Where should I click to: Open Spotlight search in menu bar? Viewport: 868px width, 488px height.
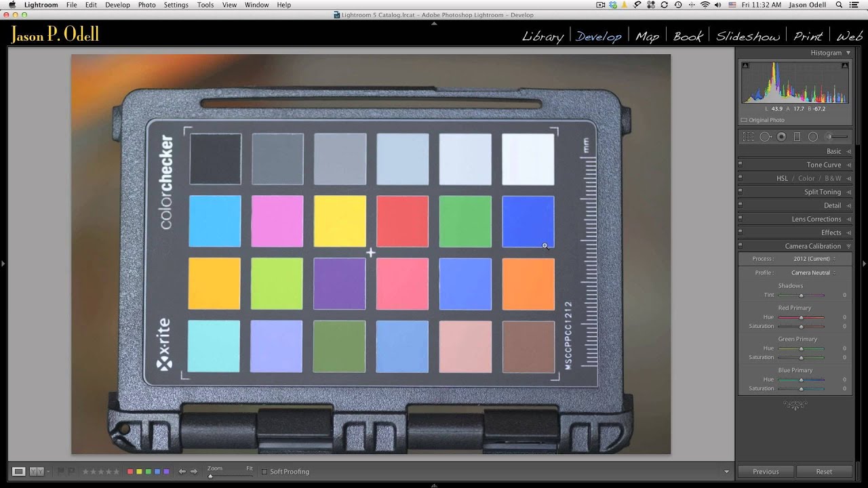(x=839, y=5)
